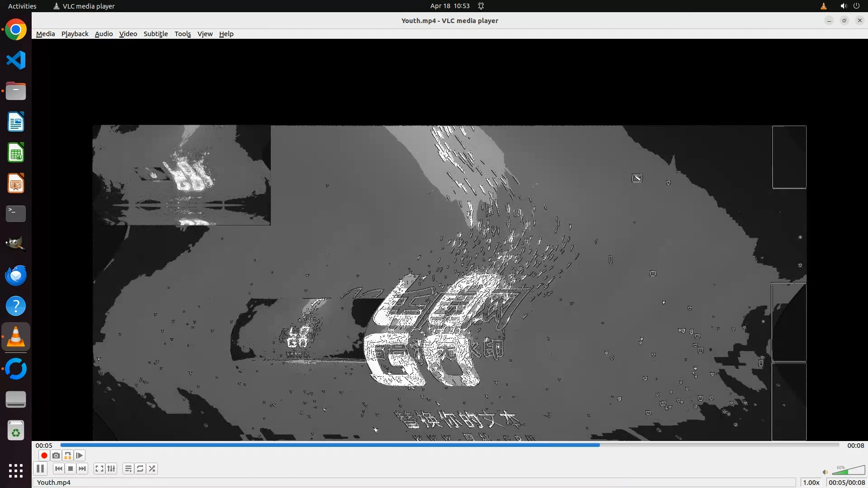Open the Playback menu

[x=75, y=34]
